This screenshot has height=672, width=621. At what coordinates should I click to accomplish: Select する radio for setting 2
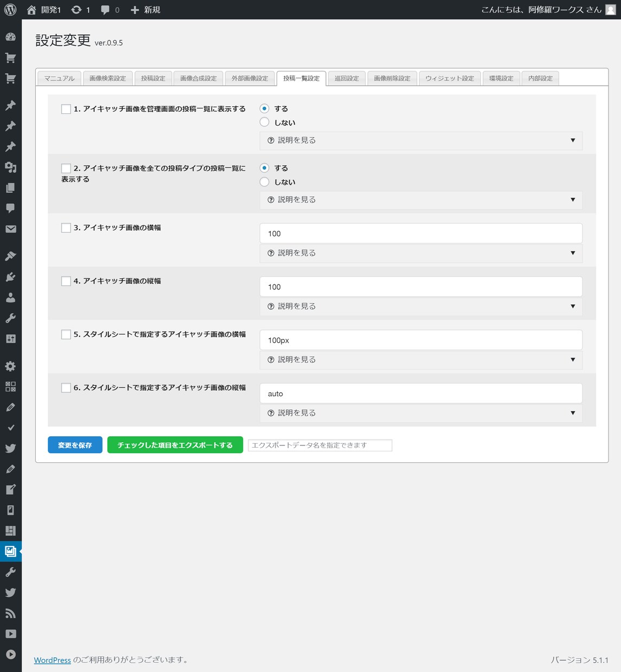tap(265, 168)
